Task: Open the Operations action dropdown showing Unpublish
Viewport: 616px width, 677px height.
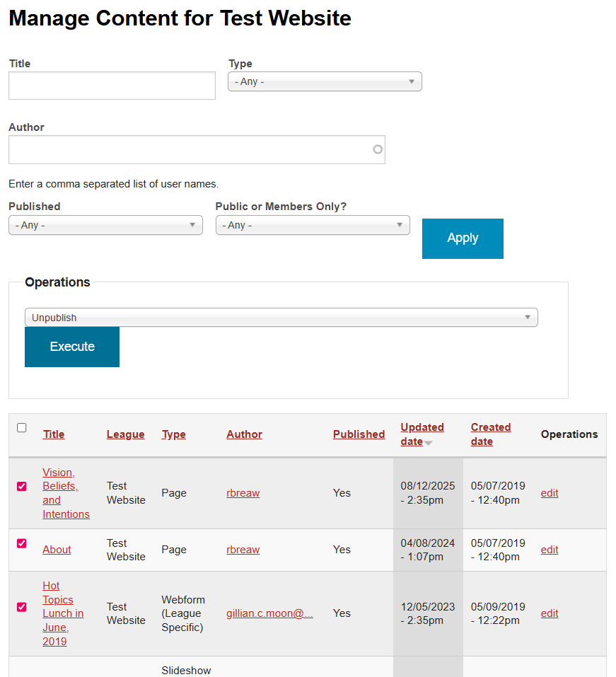Action: click(x=281, y=317)
